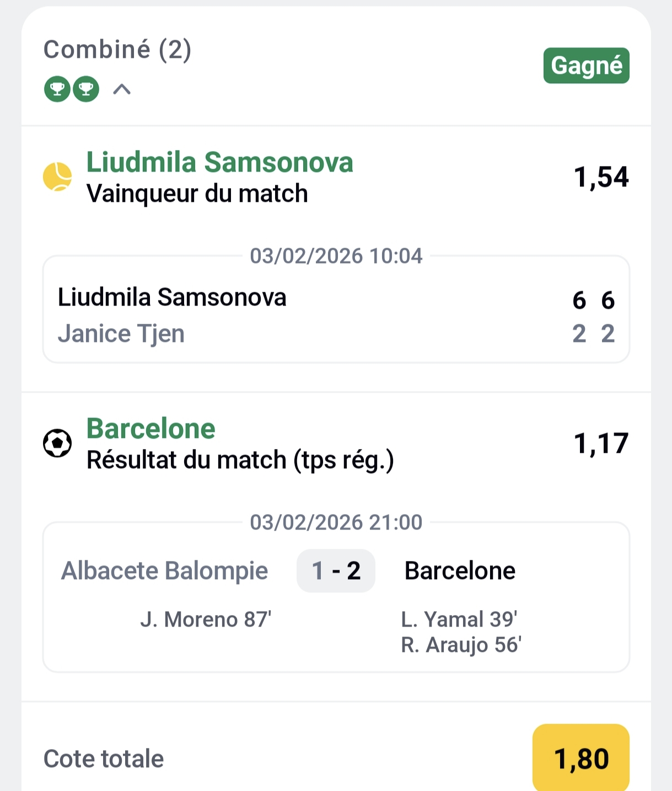
Task: Select the second trophy icon under Combiné
Action: click(x=84, y=89)
